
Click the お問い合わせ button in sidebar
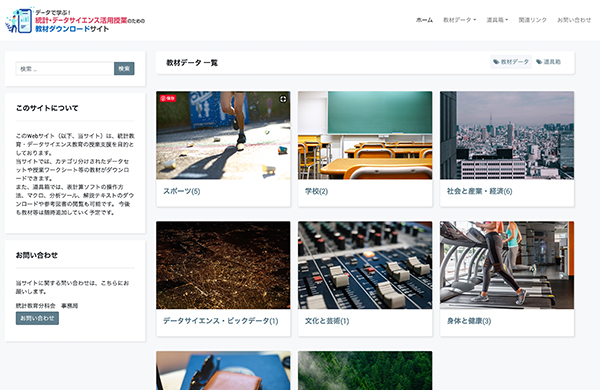point(37,318)
